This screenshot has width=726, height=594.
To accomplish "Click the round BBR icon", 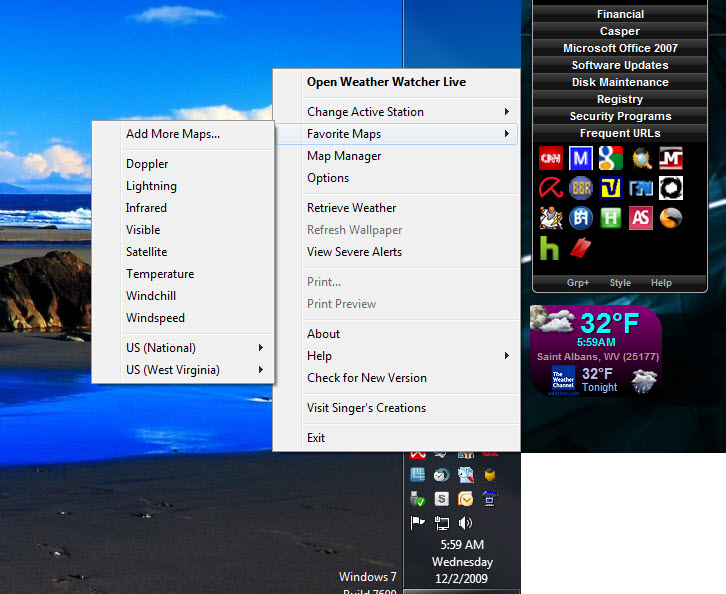I will [581, 188].
